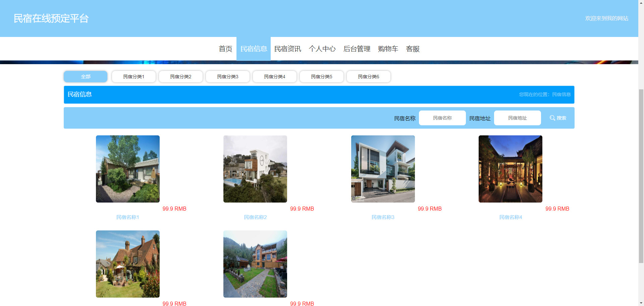Open 个人中心 from the navigation
The width and height of the screenshot is (644, 306).
(322, 49)
